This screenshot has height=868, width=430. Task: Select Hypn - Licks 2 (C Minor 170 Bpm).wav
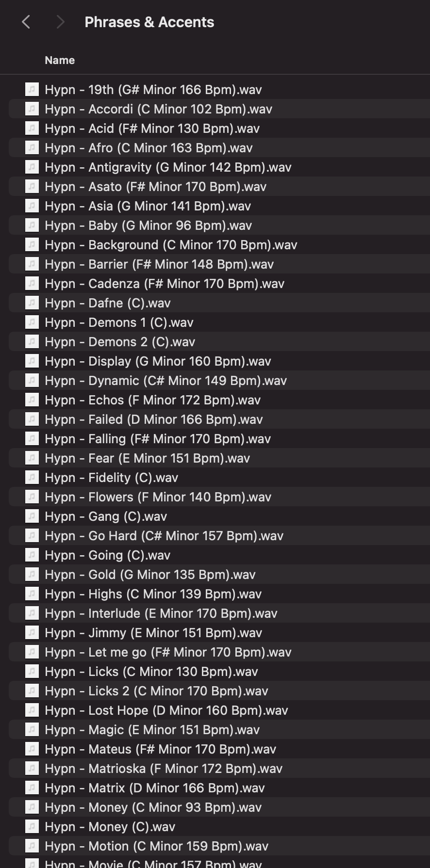156,691
